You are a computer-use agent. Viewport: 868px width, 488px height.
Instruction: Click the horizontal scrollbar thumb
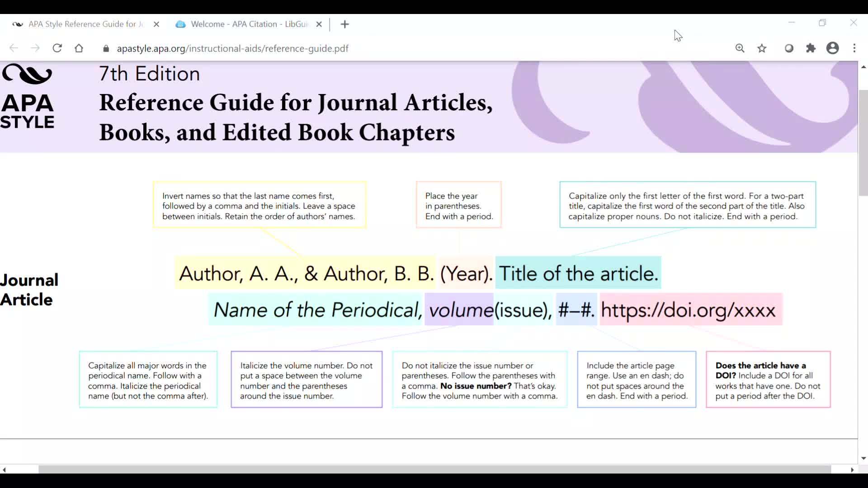click(x=434, y=469)
